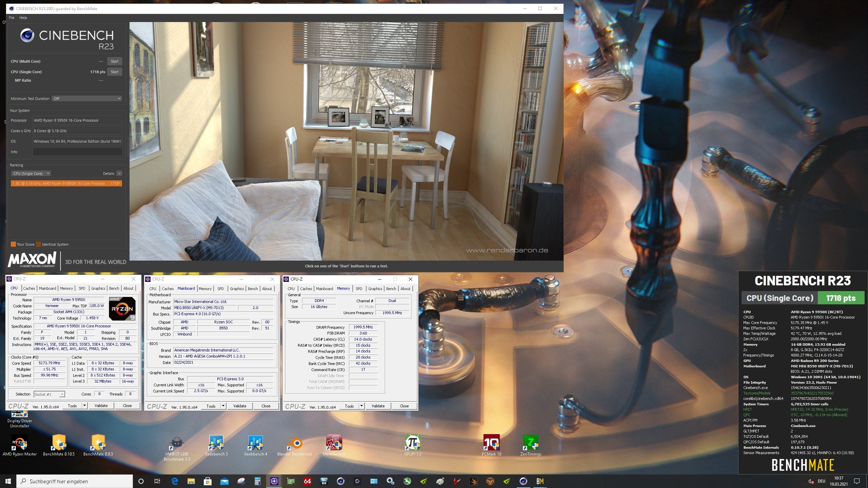Click the Windows search box
Viewport: 868px width, 488px height.
(75, 481)
